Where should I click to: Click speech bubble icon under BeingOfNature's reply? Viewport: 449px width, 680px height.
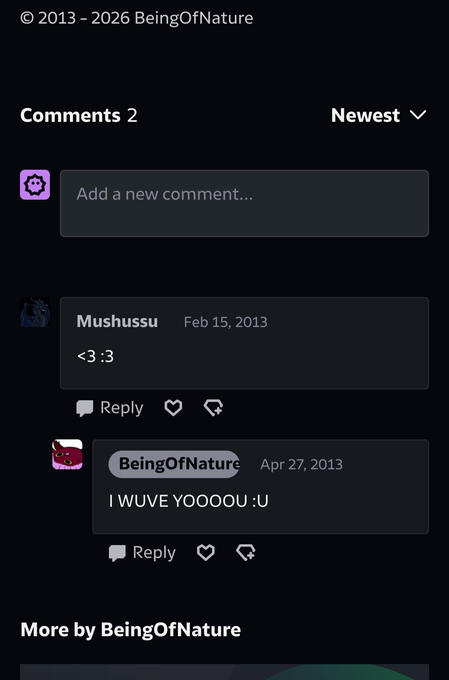(x=117, y=553)
